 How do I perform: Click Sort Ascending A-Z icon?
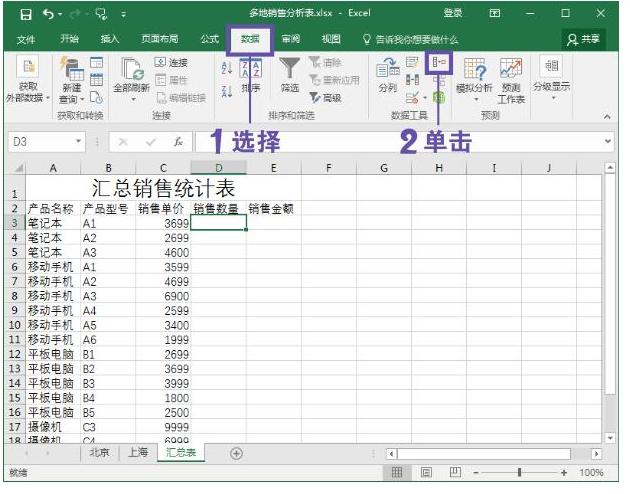click(226, 64)
